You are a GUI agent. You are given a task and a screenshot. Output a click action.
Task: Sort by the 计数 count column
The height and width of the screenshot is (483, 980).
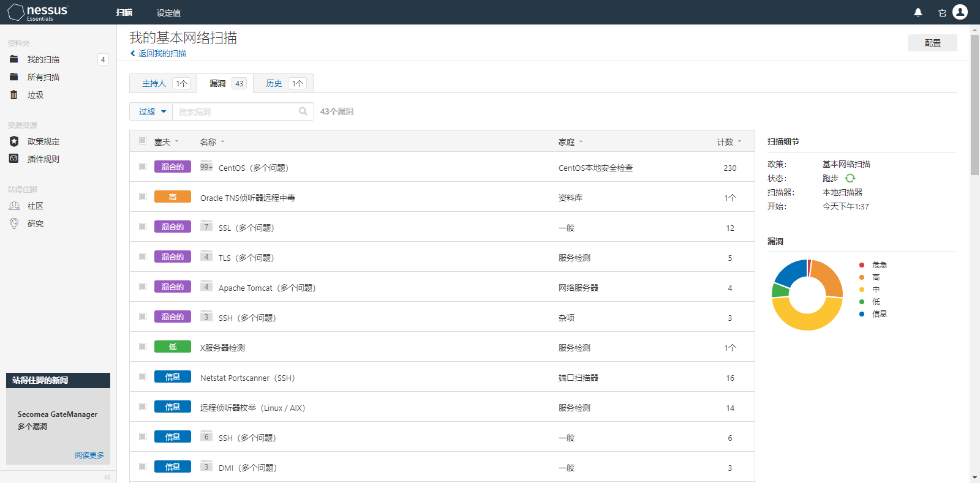(x=729, y=142)
